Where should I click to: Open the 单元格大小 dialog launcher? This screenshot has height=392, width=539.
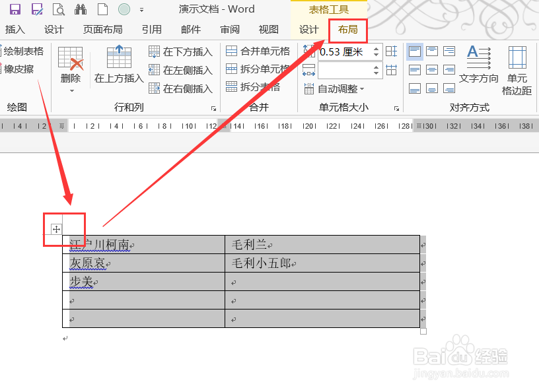pos(396,109)
